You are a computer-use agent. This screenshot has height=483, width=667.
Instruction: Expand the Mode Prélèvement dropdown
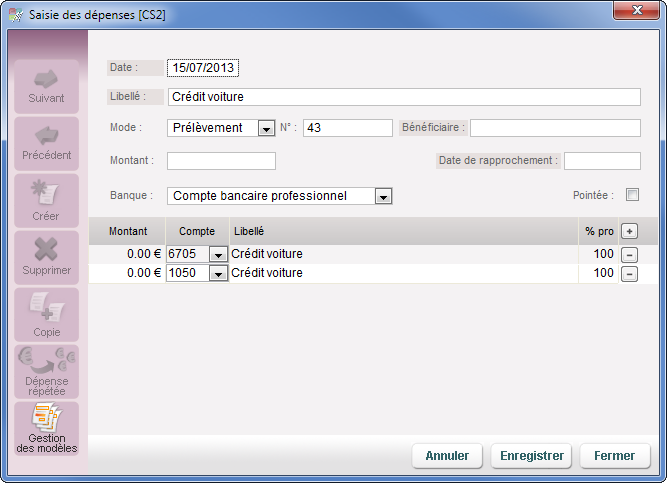[266, 128]
